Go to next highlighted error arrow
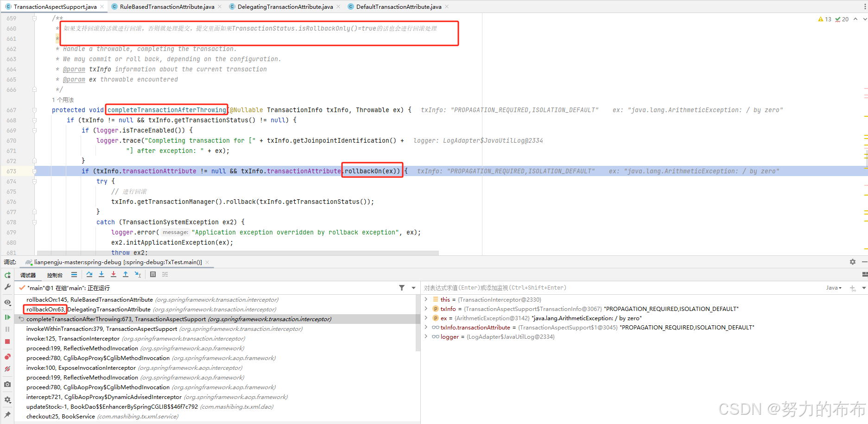868x424 pixels. click(865, 19)
